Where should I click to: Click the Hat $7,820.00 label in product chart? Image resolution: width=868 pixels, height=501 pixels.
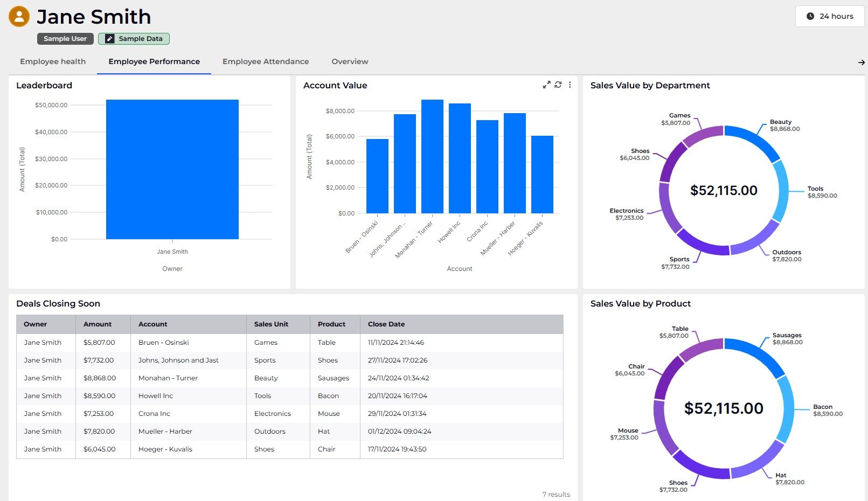coord(790,479)
